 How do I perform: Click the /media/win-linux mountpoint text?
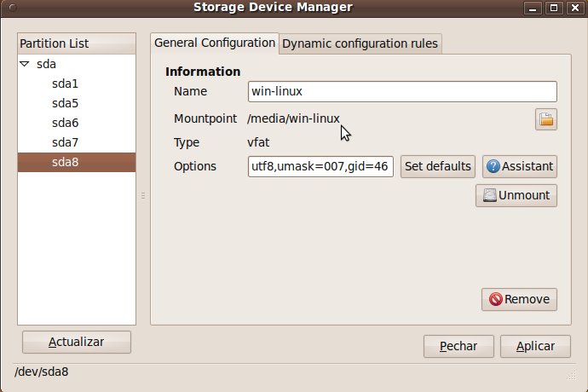(x=293, y=118)
